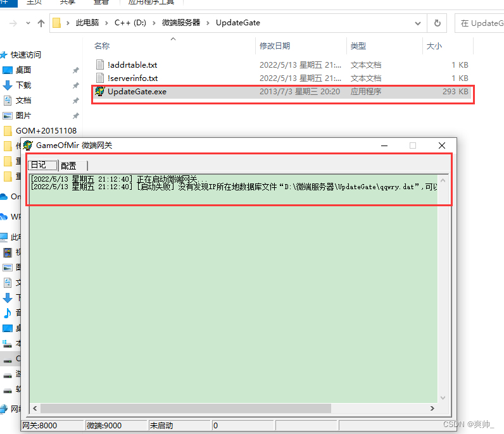
Task: Minimize the GameOfMir 微端网关 window
Action: [x=384, y=146]
